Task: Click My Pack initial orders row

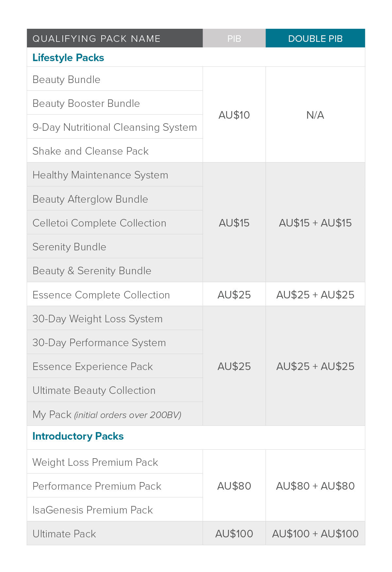Action: click(x=115, y=414)
